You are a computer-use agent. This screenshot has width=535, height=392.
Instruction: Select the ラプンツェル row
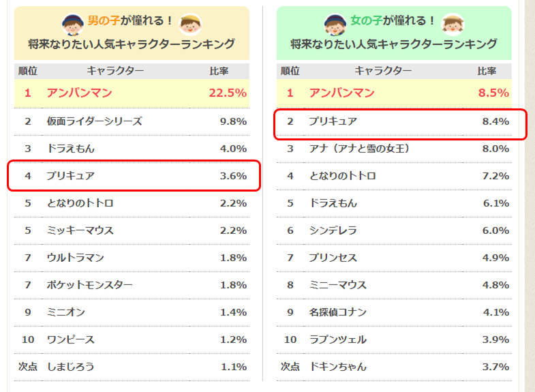(x=337, y=340)
